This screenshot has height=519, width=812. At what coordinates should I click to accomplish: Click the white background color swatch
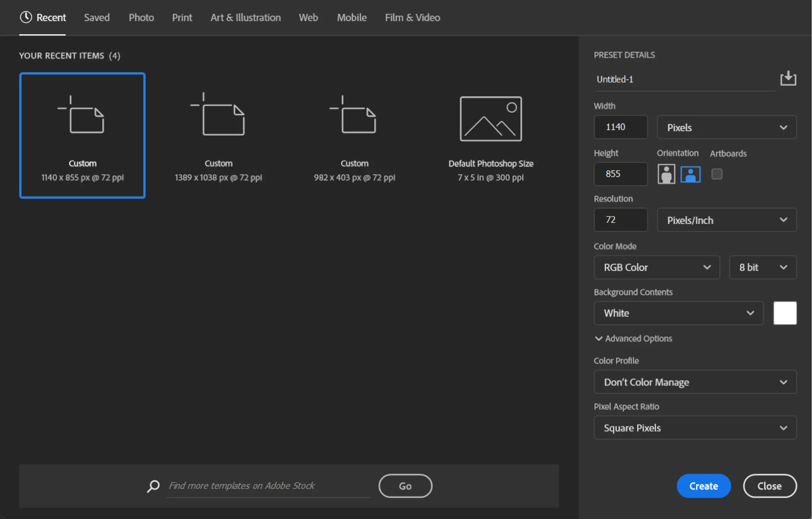(x=785, y=313)
